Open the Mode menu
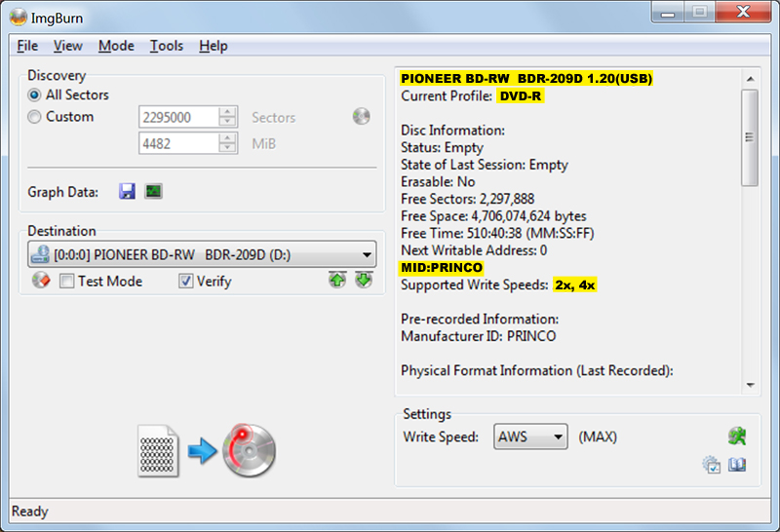 [116, 46]
